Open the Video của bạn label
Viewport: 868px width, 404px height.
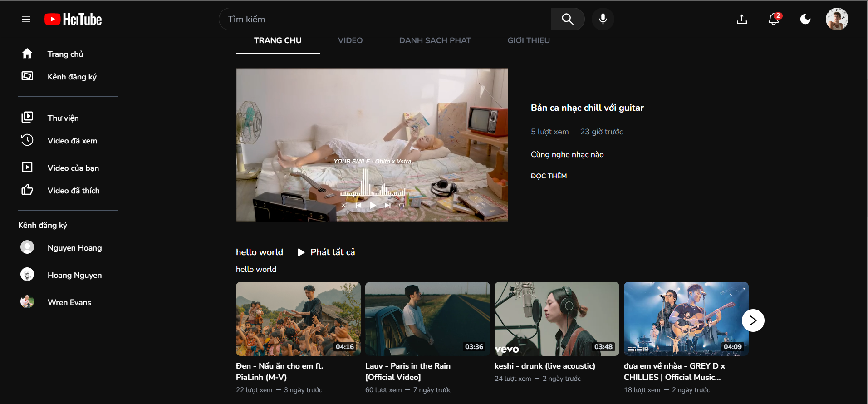(73, 168)
